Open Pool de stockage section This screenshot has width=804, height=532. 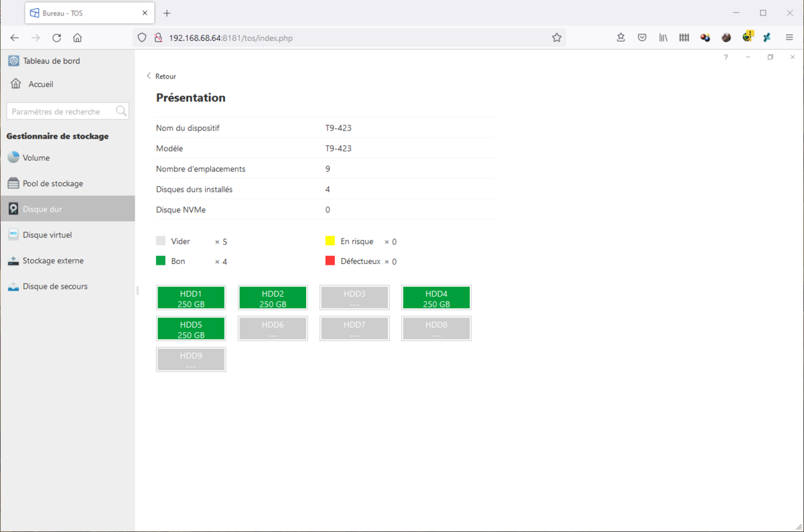[67, 184]
